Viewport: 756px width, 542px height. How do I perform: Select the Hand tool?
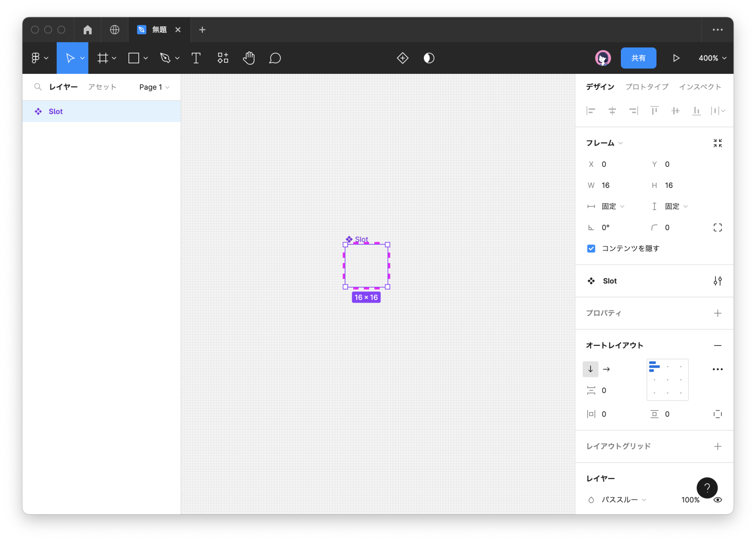coord(249,58)
